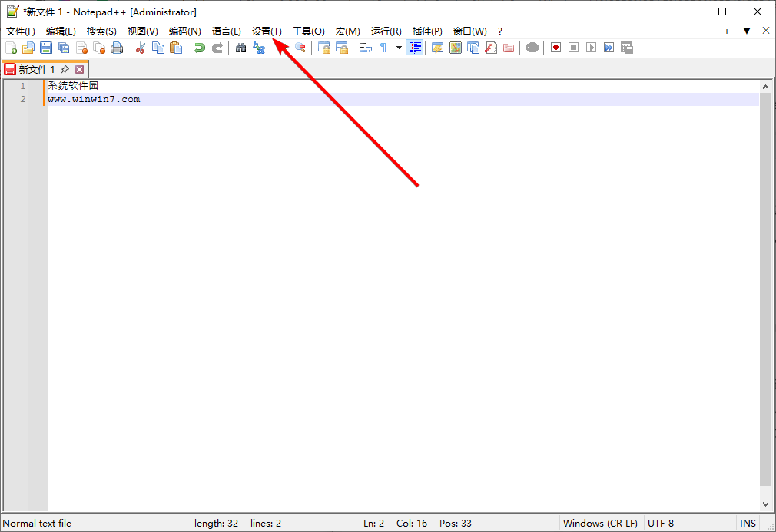The width and height of the screenshot is (776, 532).
Task: Cut selection with the scissors icon
Action: (141, 48)
